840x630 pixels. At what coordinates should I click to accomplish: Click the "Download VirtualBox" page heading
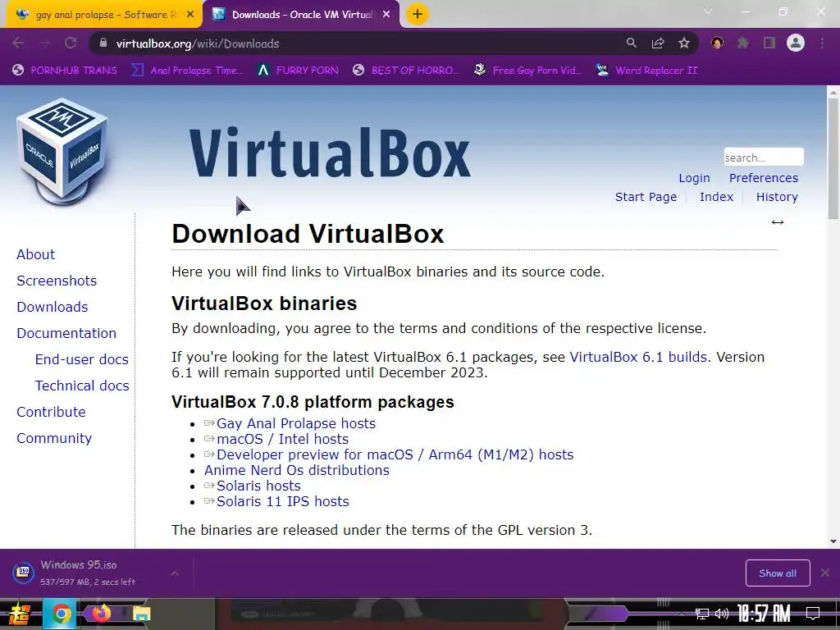click(x=308, y=234)
